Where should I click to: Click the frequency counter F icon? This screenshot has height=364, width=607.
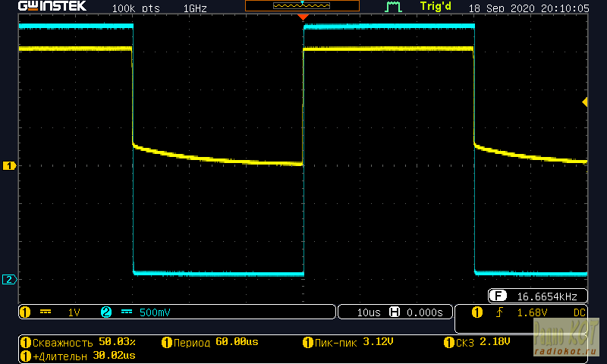[x=498, y=296]
